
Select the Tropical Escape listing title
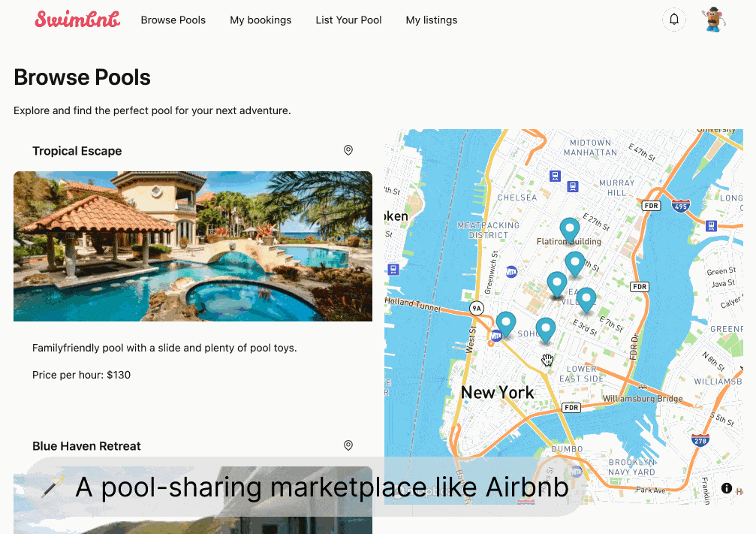click(x=77, y=151)
